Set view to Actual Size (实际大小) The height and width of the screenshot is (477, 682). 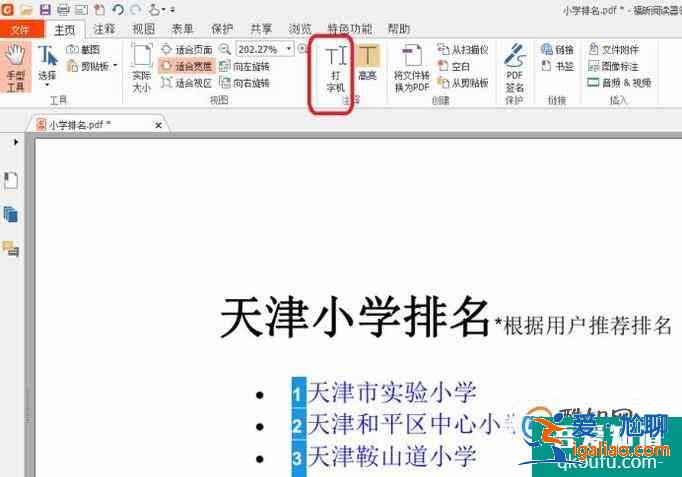pos(142,68)
